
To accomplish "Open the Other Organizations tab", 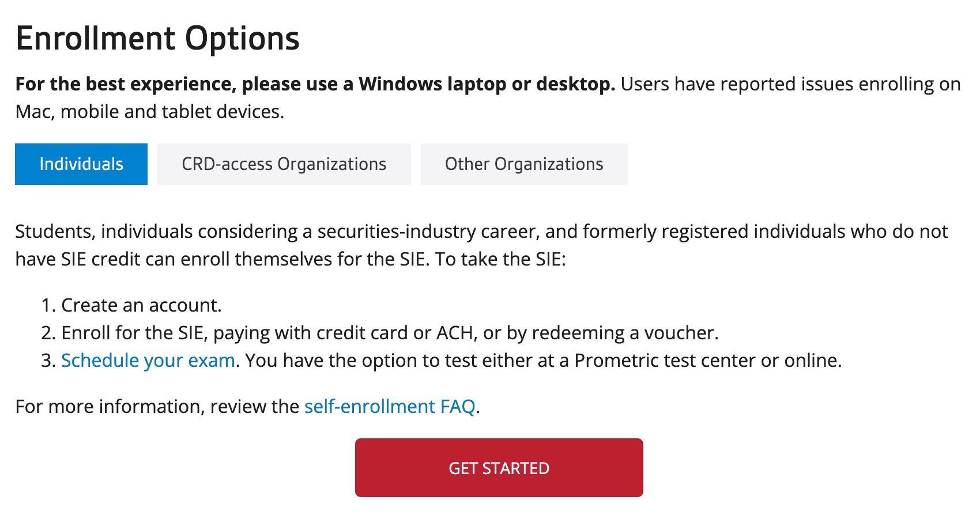I will coord(523,164).
